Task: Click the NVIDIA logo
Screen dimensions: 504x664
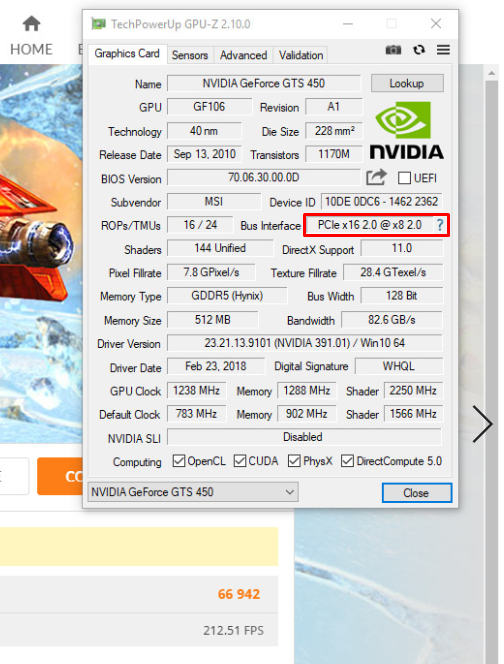Action: [406, 130]
